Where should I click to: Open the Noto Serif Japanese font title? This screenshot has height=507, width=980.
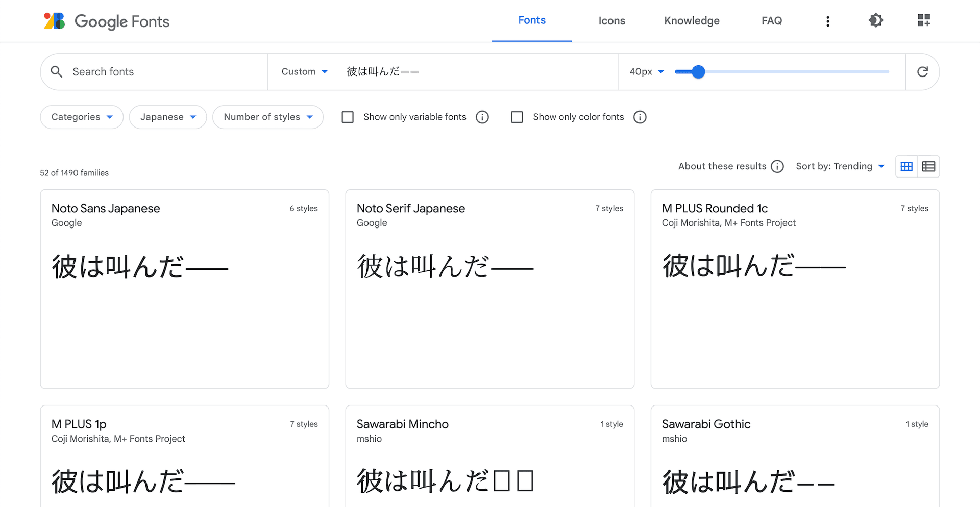click(411, 208)
